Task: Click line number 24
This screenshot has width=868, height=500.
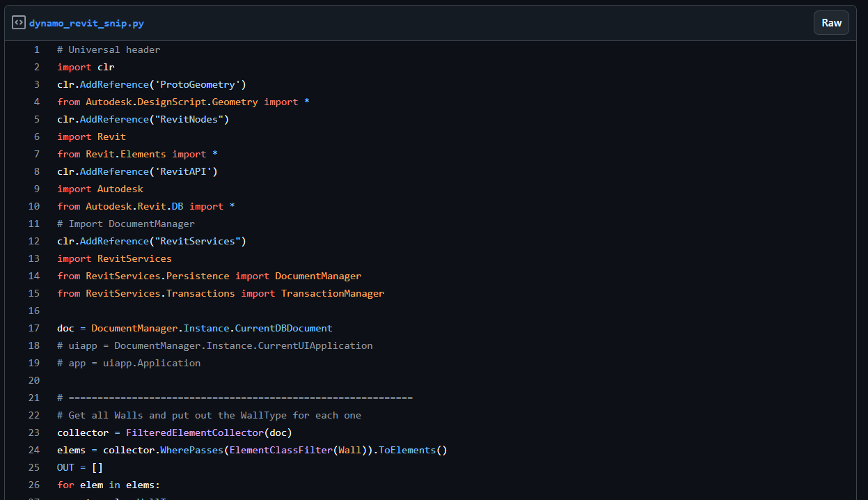Action: pyautogui.click(x=34, y=450)
